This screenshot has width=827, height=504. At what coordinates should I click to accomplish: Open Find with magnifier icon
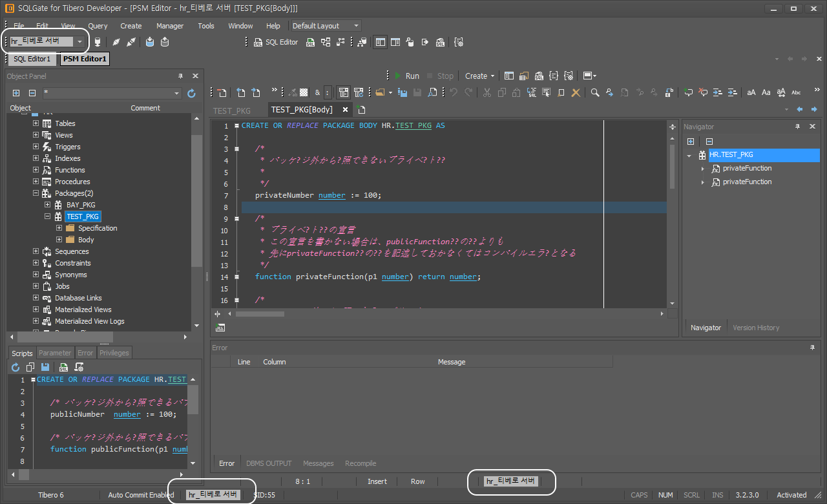click(595, 92)
